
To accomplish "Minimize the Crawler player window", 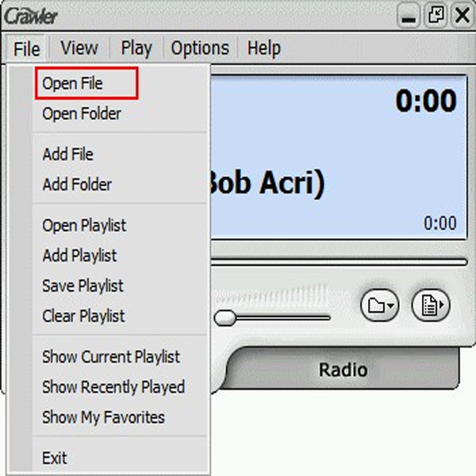I will 409,15.
